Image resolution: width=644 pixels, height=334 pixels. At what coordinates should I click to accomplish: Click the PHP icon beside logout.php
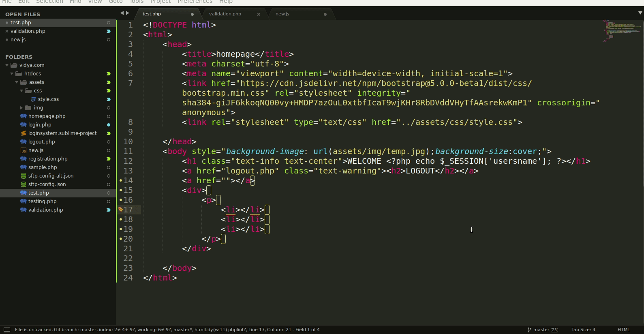[23, 142]
